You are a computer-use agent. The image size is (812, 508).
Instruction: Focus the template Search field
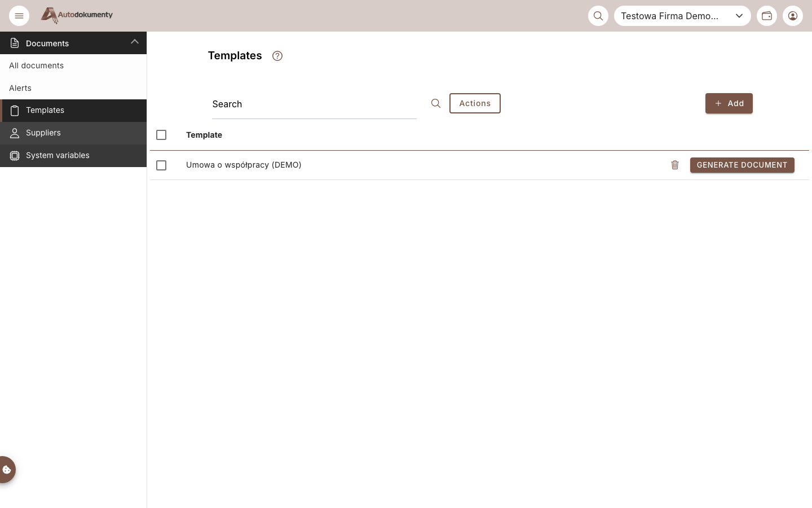coord(314,104)
